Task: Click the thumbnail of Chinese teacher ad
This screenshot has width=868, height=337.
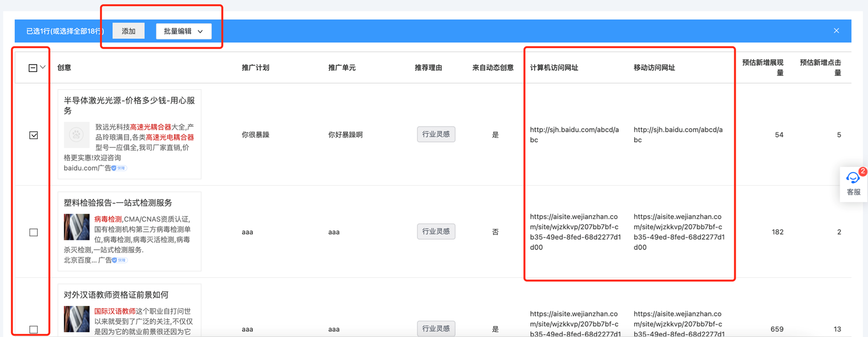Action: pyautogui.click(x=77, y=319)
